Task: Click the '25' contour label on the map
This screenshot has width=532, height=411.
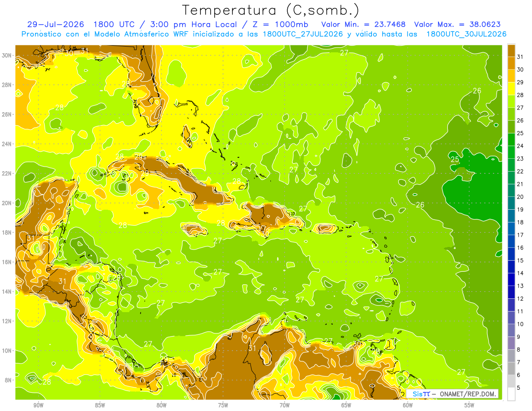Action: pyautogui.click(x=455, y=159)
